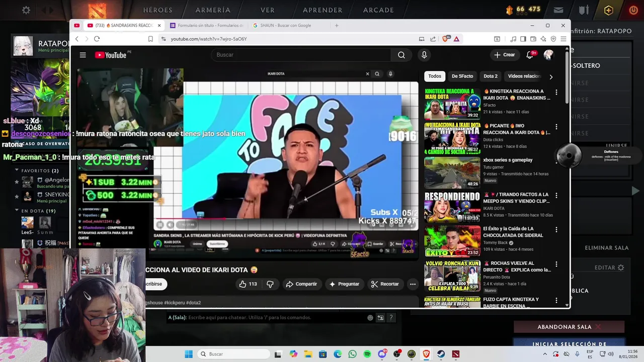644x362 pixels.
Task: Collapse the EN DOTA friends section
Action: point(17,211)
